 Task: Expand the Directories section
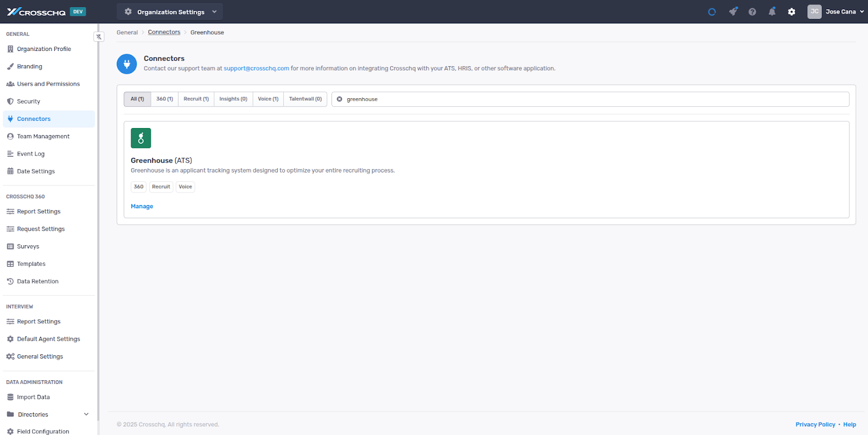click(86, 414)
